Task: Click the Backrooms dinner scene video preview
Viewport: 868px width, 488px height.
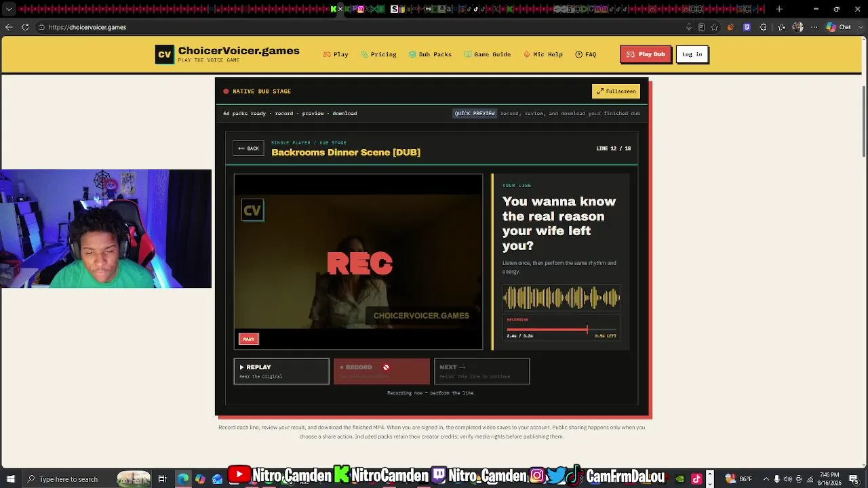Action: pyautogui.click(x=359, y=262)
